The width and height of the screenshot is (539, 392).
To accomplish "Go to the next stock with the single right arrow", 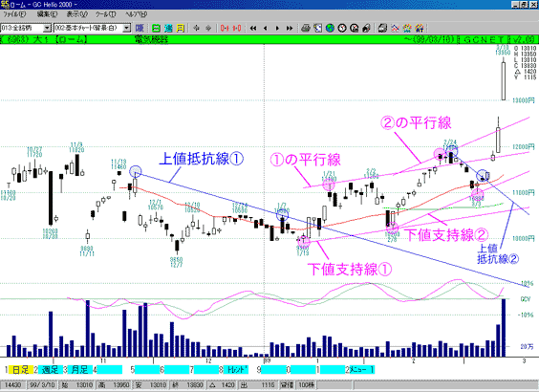I will (x=277, y=28).
